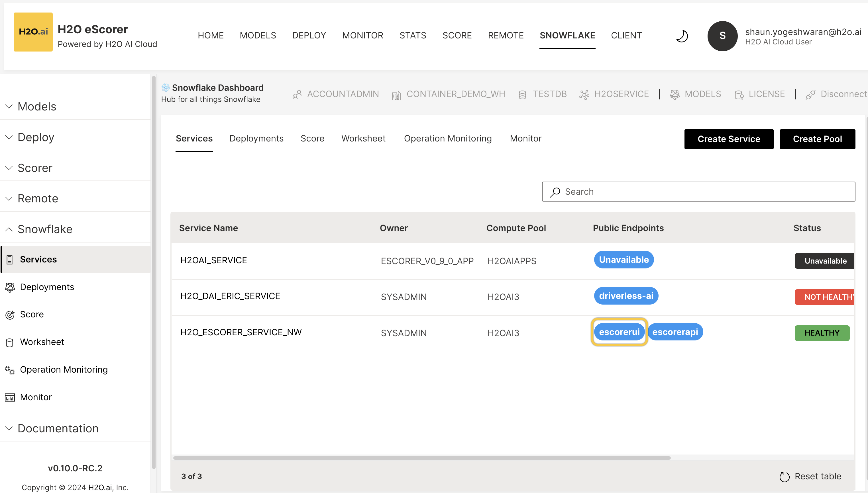
Task: Select Services in the Snowflake sidebar
Action: (38, 259)
